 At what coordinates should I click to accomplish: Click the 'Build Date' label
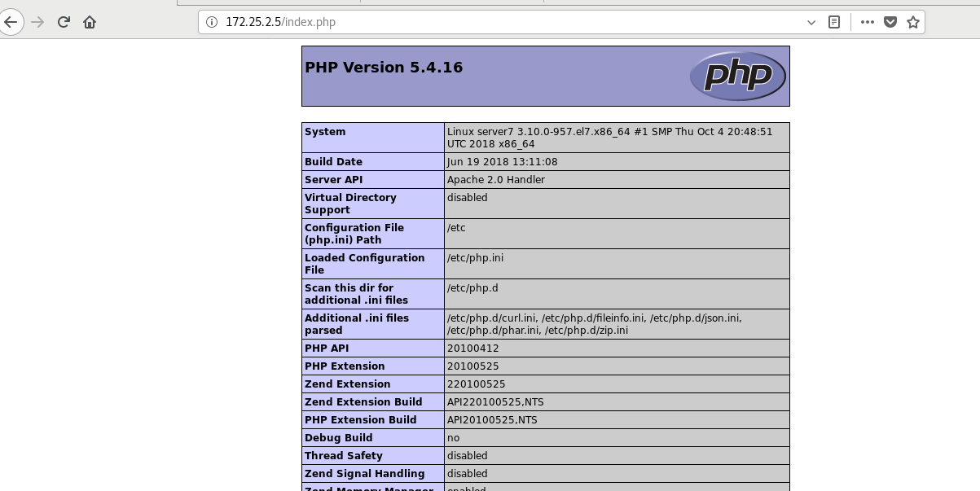[x=333, y=162]
